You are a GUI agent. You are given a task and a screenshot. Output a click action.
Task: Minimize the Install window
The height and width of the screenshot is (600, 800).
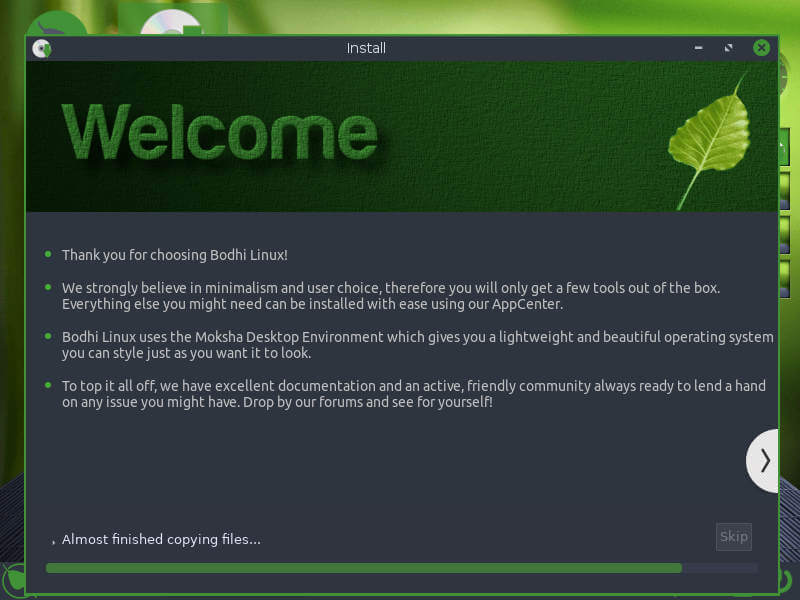[x=698, y=48]
